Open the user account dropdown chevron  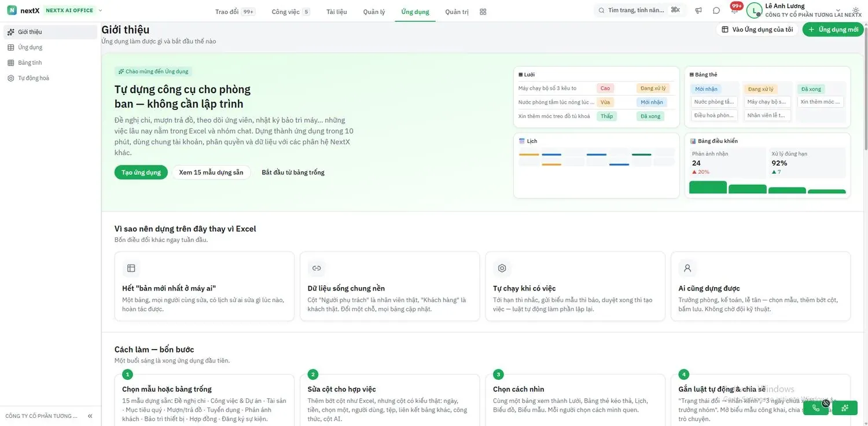tap(838, 9)
